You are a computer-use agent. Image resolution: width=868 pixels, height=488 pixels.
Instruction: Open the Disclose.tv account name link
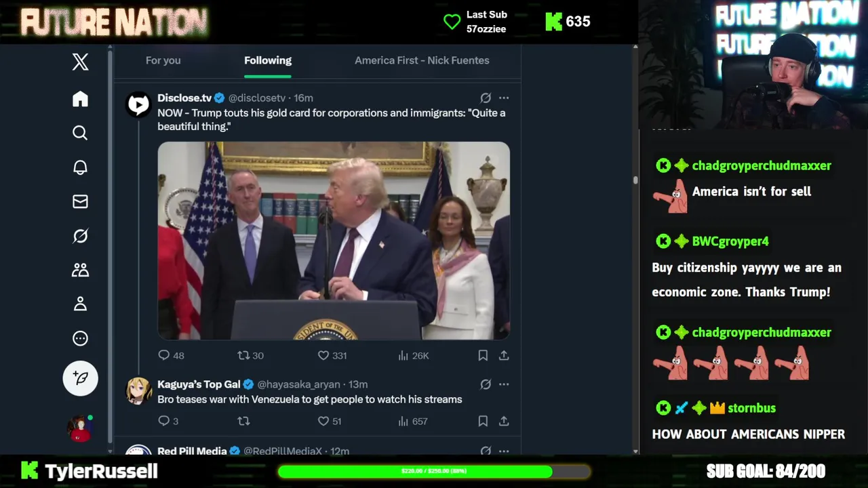(184, 98)
